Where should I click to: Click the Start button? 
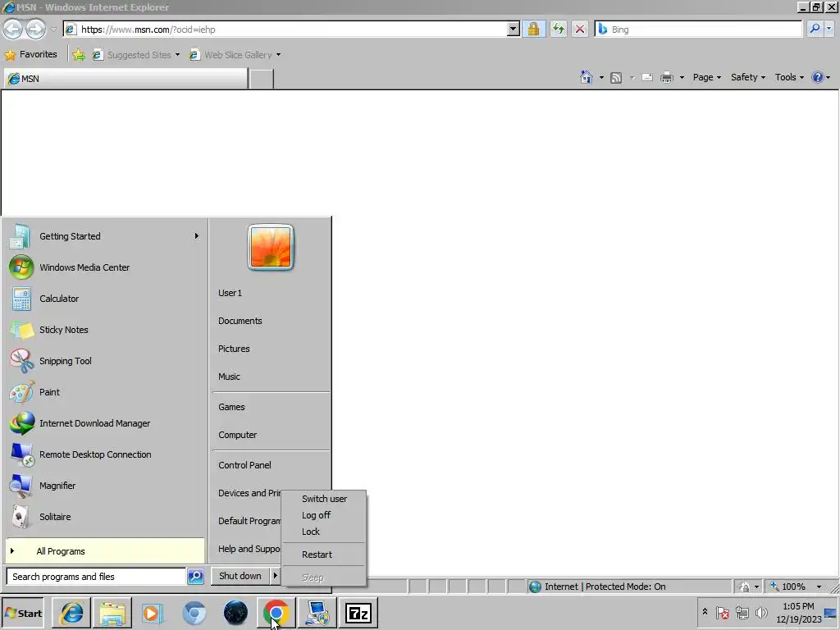tap(22, 614)
